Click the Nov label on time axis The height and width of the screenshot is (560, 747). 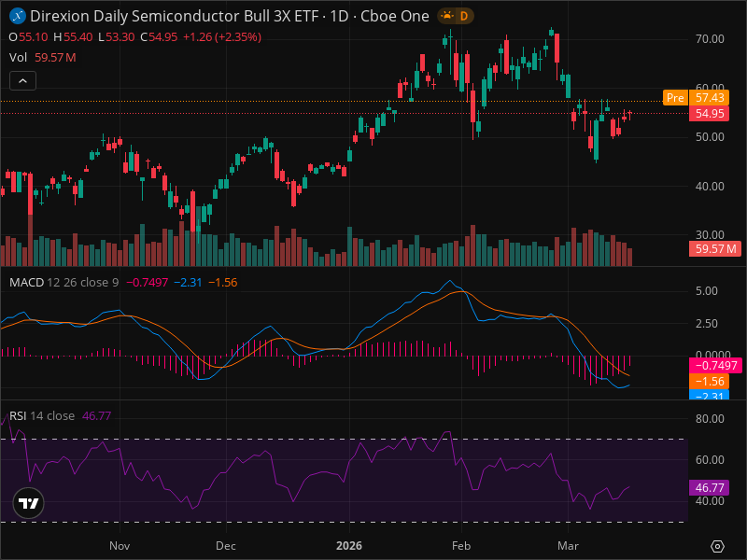[120, 546]
